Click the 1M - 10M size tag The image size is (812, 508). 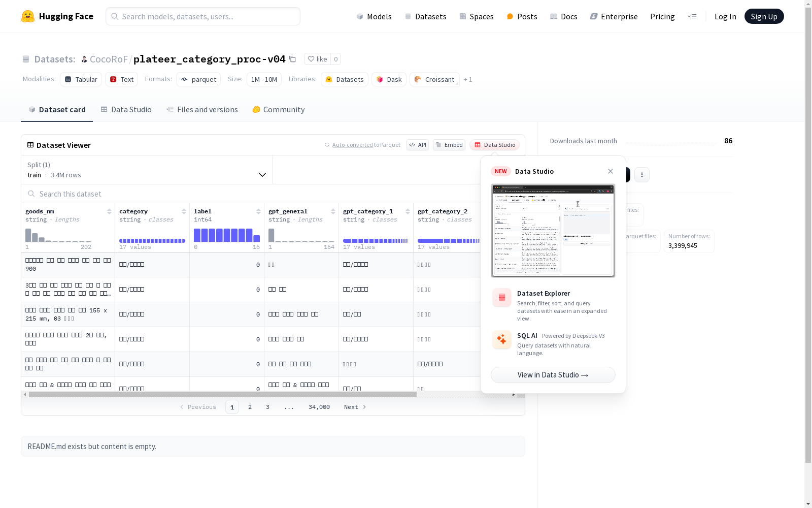tap(264, 79)
